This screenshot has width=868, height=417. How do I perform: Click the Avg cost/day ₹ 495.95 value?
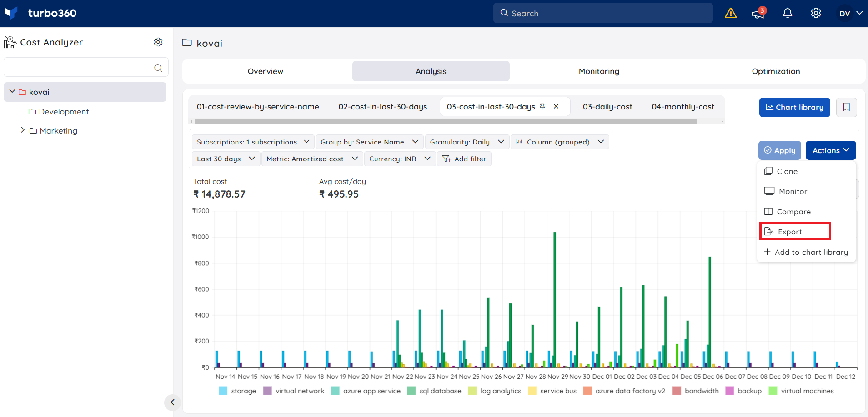tap(339, 194)
